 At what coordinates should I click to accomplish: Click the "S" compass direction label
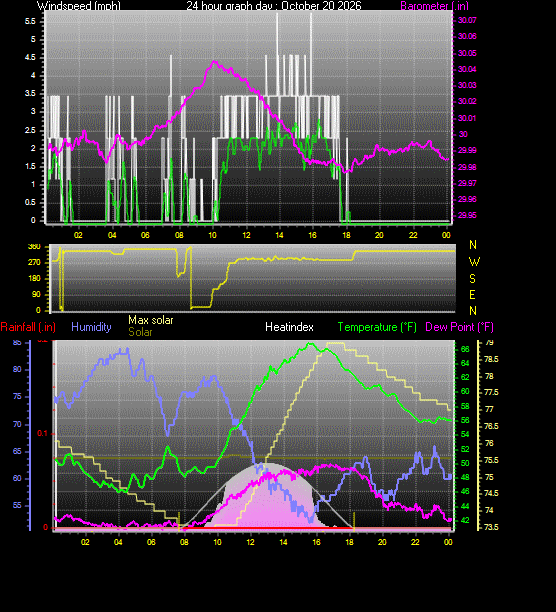tap(473, 279)
